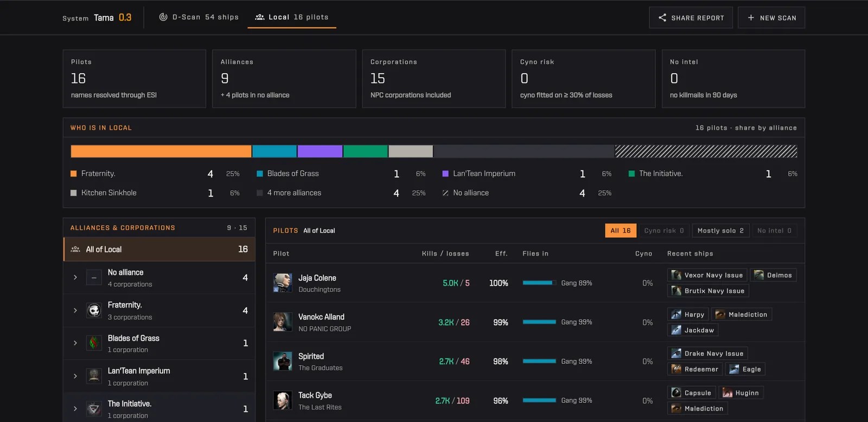Click The Initiative. alliance logo
Screen dimensions: 868x422
[x=94, y=409]
